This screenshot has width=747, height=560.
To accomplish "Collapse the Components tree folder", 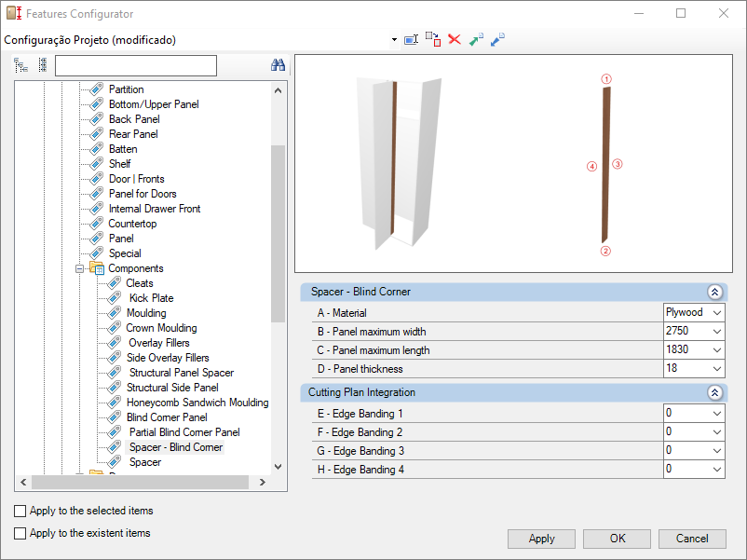I will [80, 268].
